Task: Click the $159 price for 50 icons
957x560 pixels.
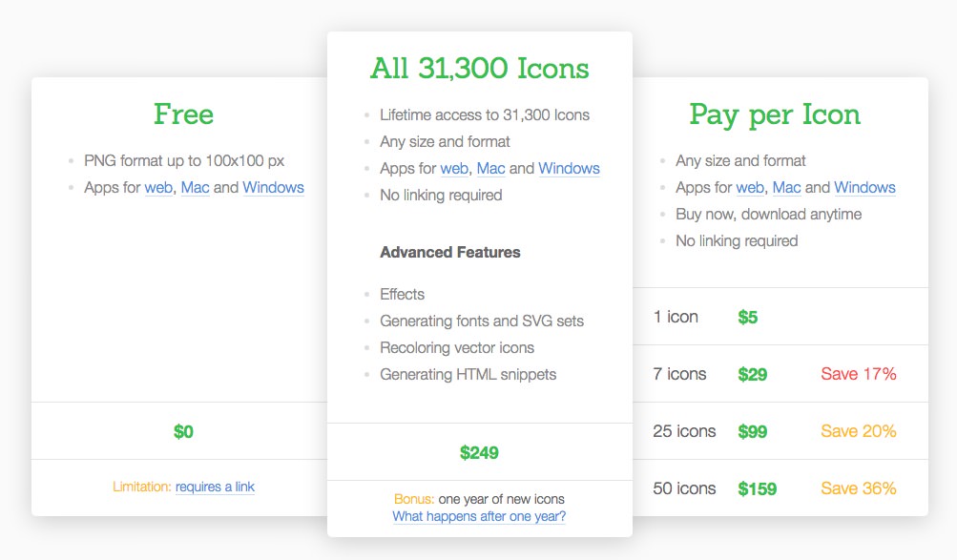Action: [758, 489]
